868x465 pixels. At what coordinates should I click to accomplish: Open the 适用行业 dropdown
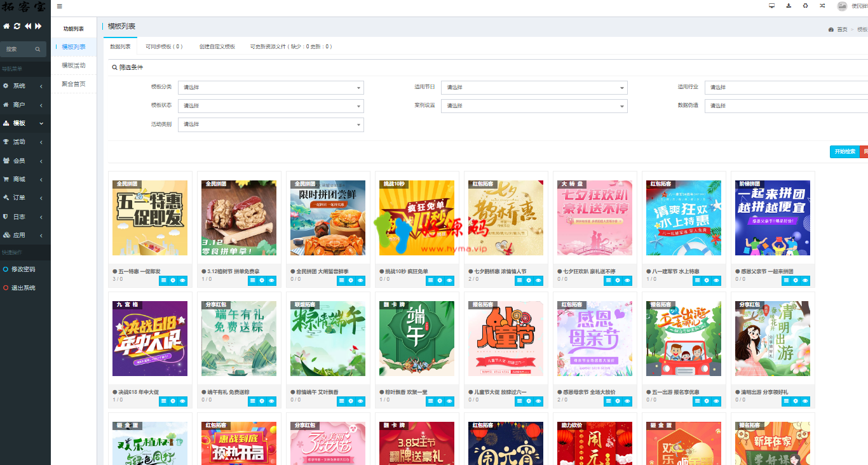tap(787, 88)
